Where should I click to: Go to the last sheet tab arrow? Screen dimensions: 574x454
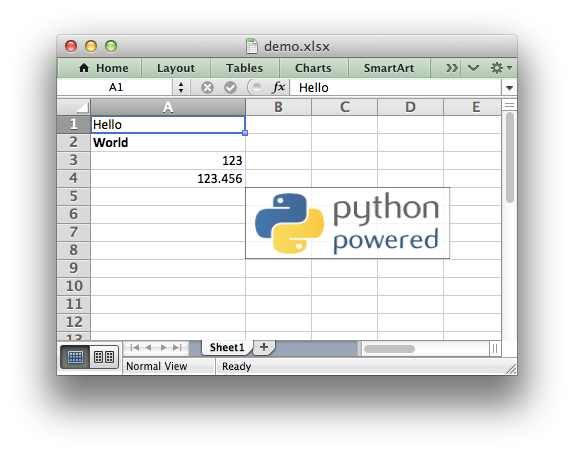(177, 347)
